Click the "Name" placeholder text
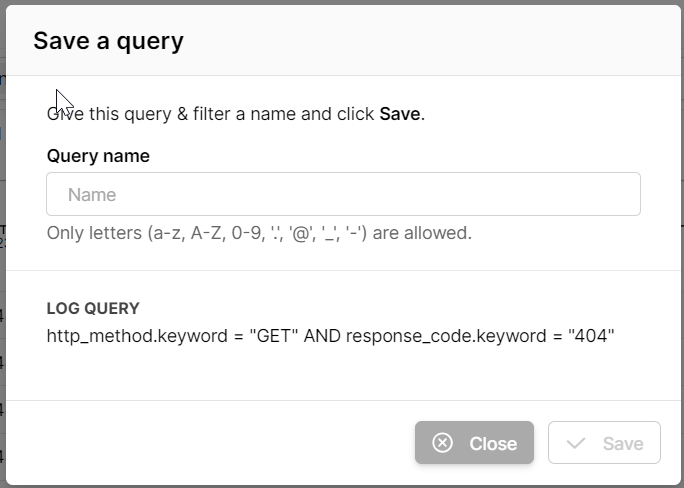The image size is (684, 488). (x=92, y=195)
